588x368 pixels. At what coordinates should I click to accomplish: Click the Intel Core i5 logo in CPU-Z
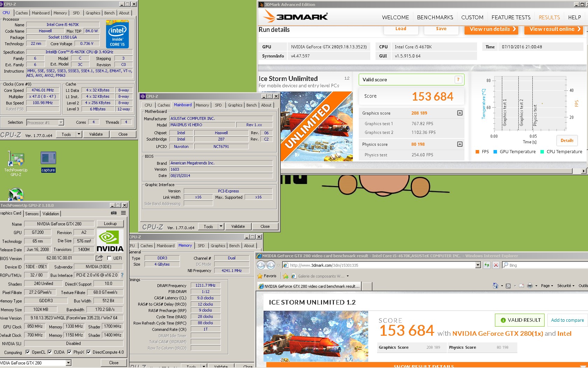(117, 34)
